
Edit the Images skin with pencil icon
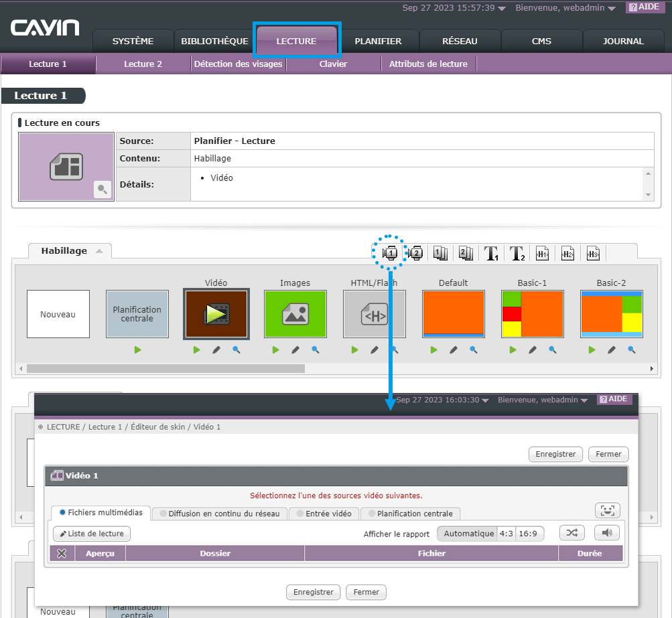[295, 350]
